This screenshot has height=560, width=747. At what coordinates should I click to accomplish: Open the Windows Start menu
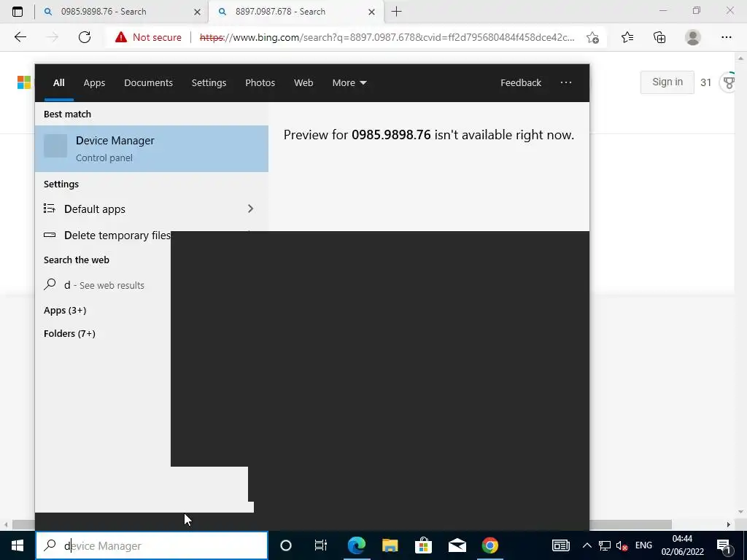pyautogui.click(x=18, y=545)
